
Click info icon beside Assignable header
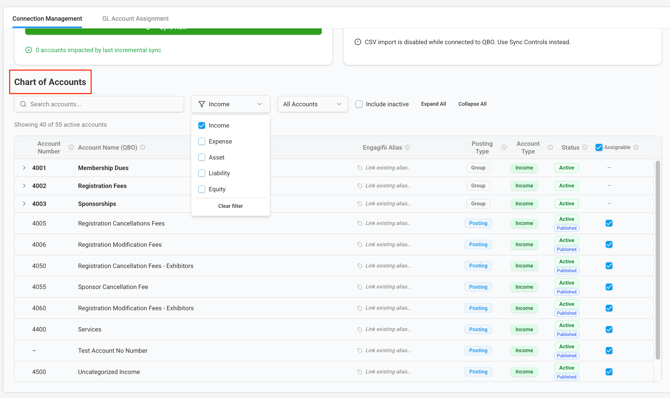(636, 147)
